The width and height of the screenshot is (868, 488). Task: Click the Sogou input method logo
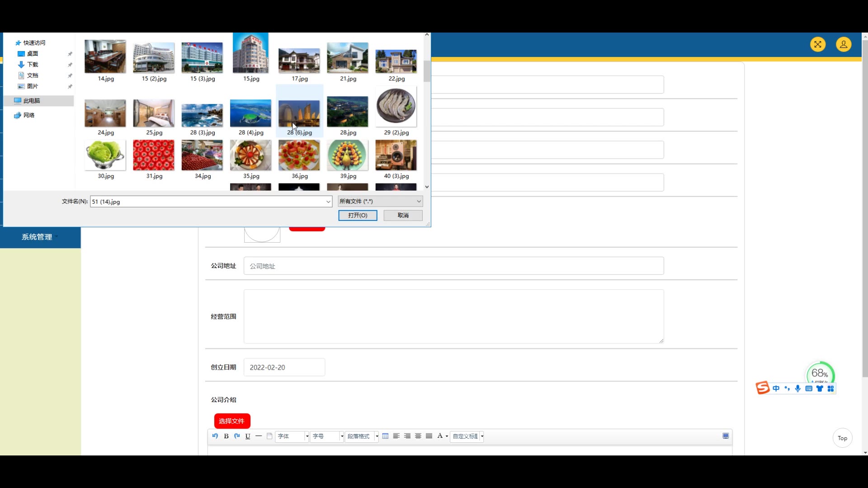coord(763,388)
